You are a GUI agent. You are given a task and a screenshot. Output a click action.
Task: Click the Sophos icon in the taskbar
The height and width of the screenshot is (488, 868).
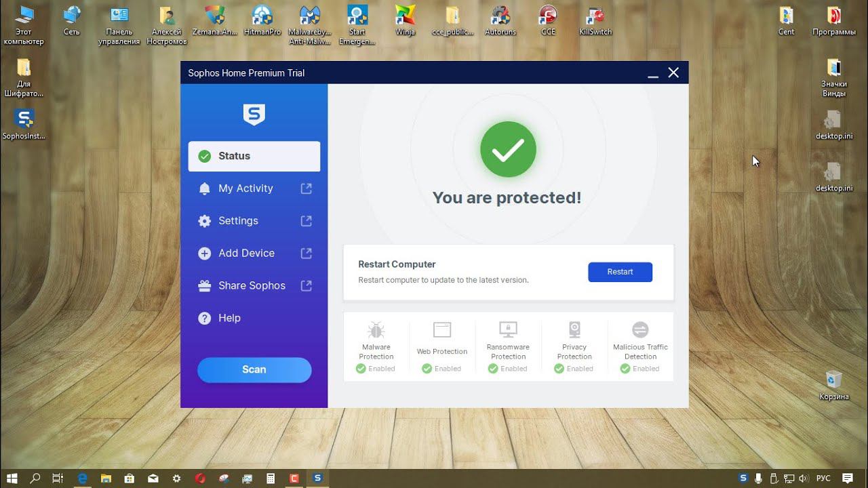point(317,478)
